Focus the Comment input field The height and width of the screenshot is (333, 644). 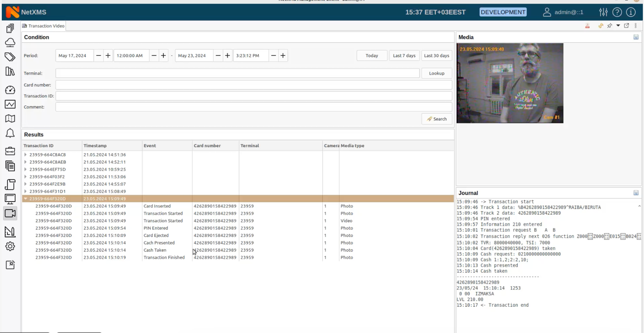click(253, 107)
